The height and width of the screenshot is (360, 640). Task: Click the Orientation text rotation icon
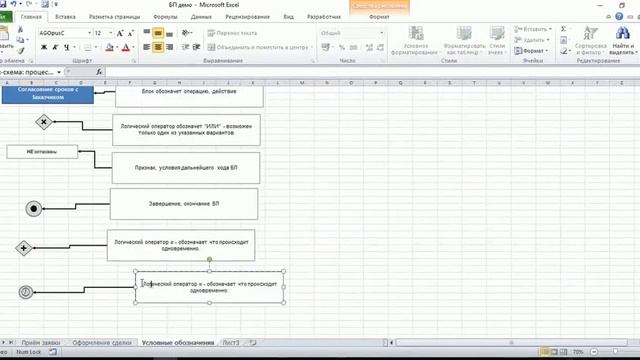tap(186, 33)
